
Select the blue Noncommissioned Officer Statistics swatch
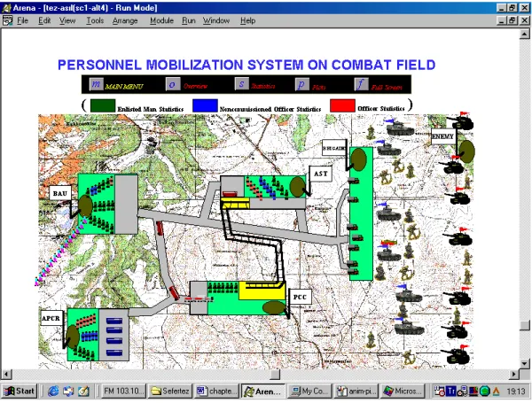tap(205, 105)
